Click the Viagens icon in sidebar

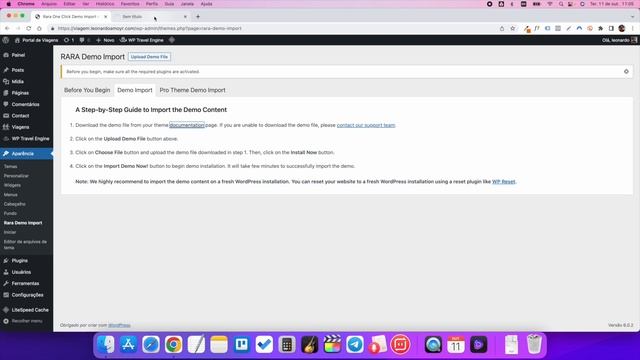pyautogui.click(x=6, y=127)
